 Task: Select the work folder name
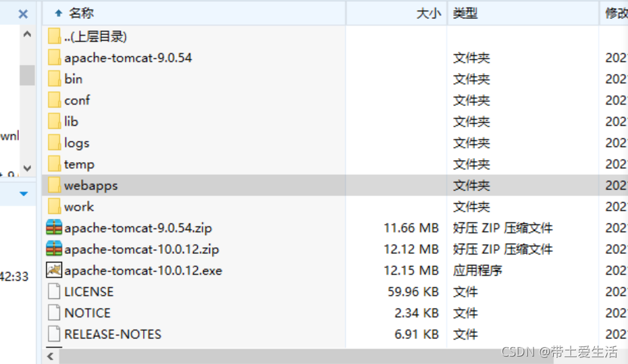click(79, 207)
